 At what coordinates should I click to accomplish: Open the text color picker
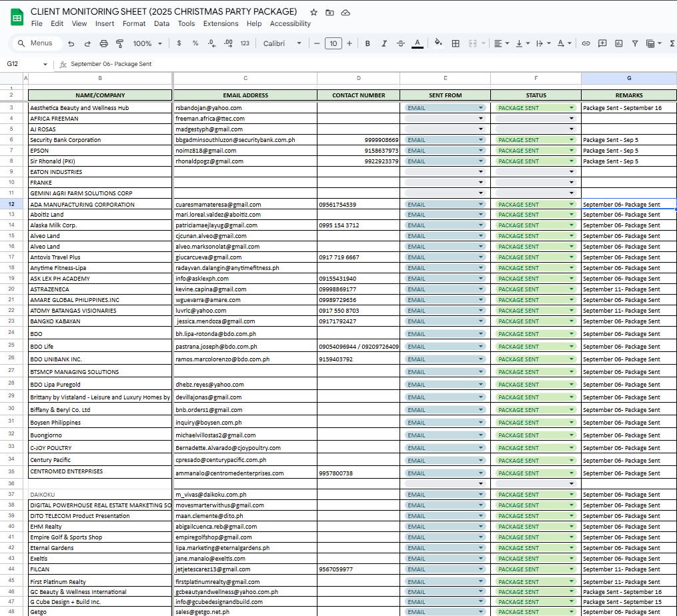pyautogui.click(x=417, y=43)
